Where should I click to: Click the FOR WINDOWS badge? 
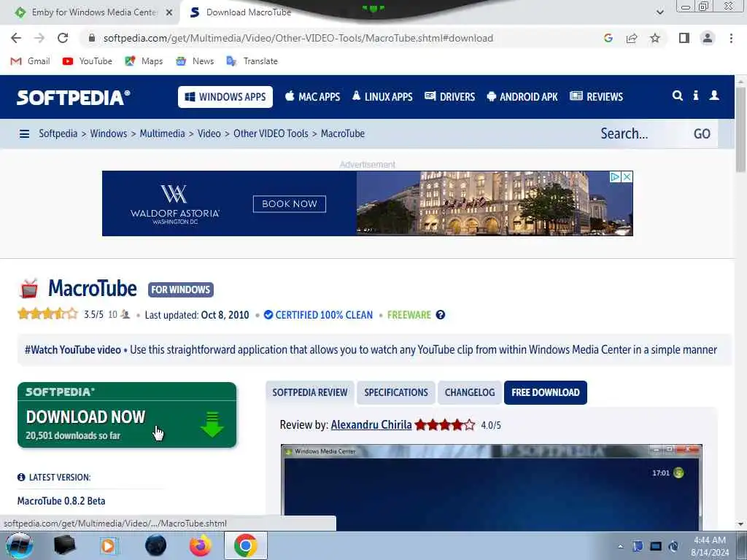pyautogui.click(x=181, y=289)
